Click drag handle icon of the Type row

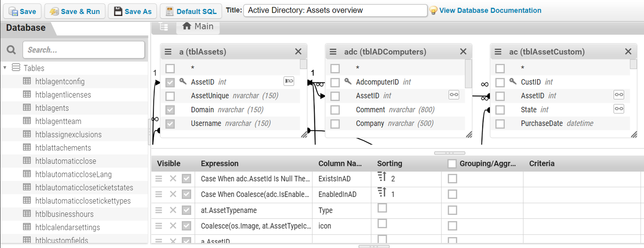[159, 210]
